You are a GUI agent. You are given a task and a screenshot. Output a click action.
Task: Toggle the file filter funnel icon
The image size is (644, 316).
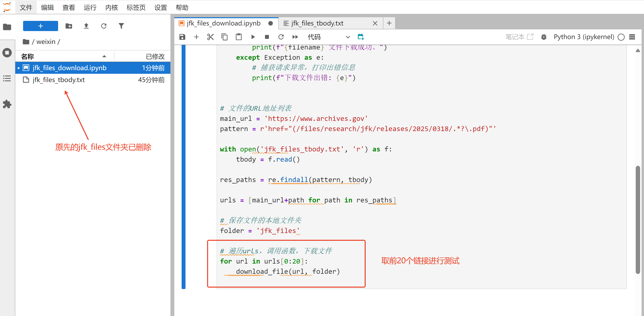(121, 26)
